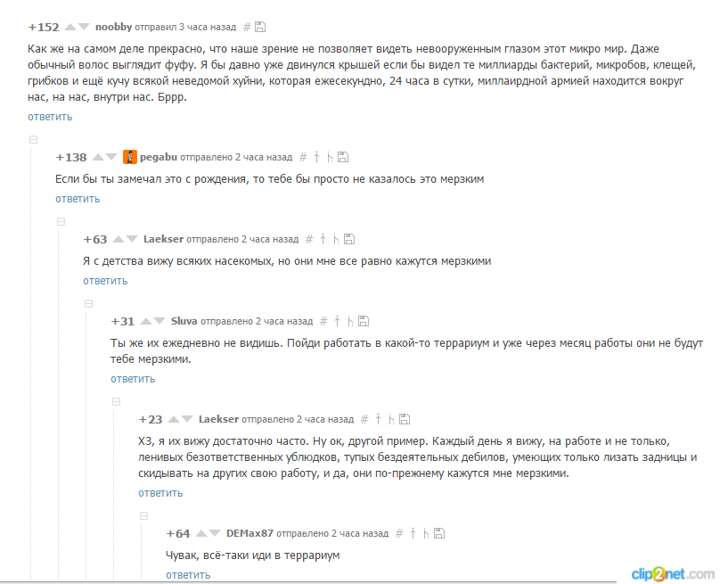
Task: Downvote Sluva's +31 comment
Action: click(x=160, y=321)
